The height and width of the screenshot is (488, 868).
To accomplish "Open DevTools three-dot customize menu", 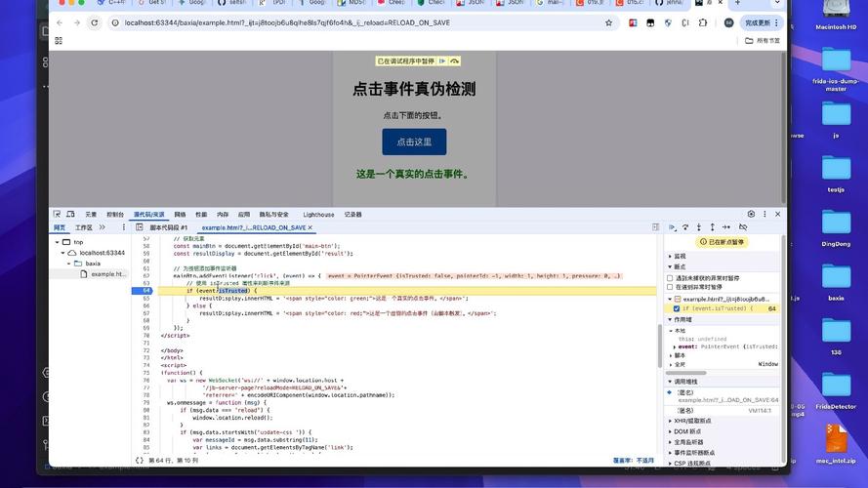I will (x=765, y=214).
